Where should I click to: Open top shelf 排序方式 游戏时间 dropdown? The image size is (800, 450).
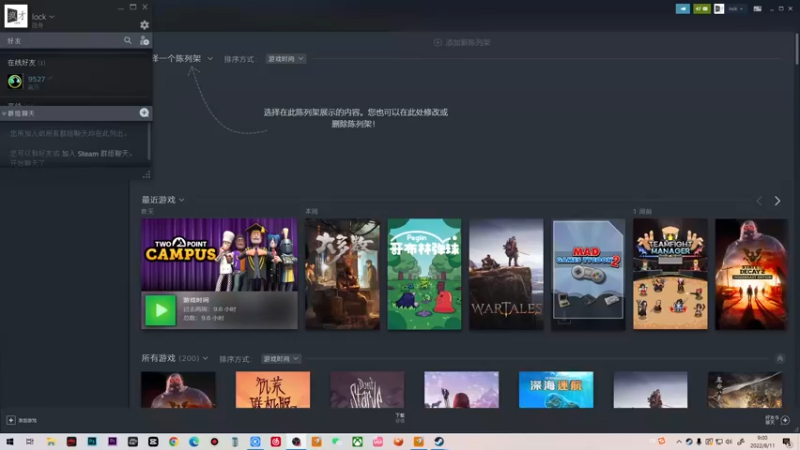pyautogui.click(x=286, y=59)
